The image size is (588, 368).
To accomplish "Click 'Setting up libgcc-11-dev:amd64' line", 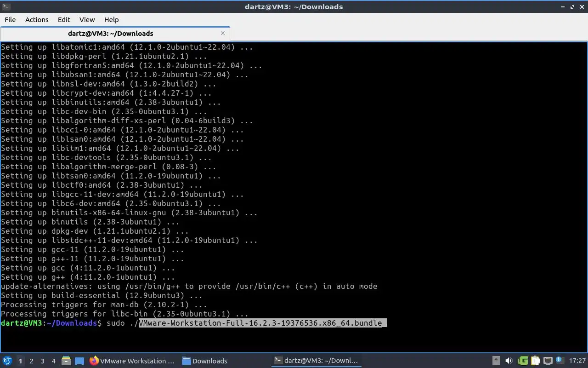I will pos(122,194).
